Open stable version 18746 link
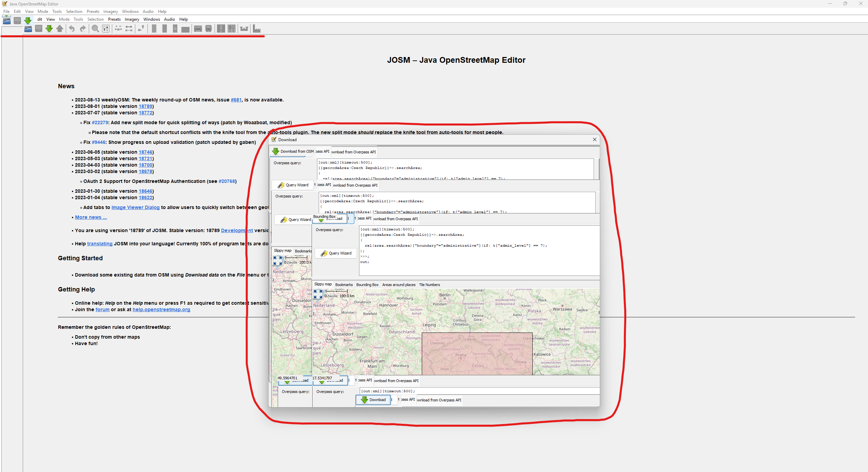 click(145, 152)
